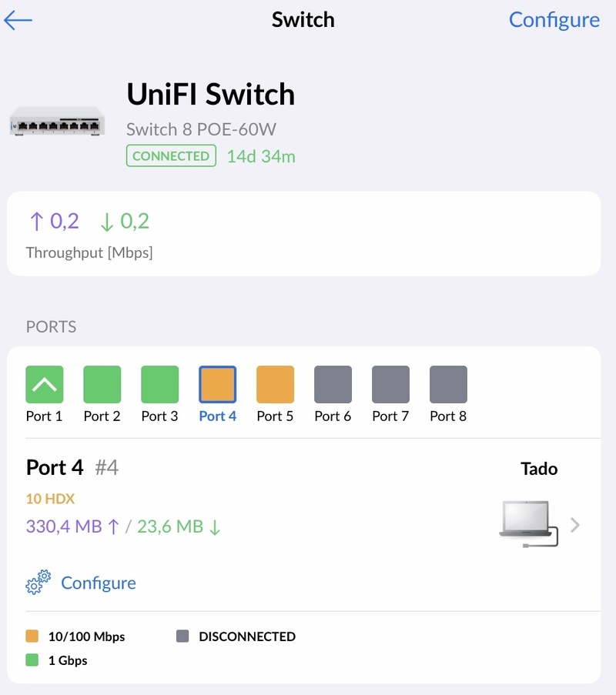The height and width of the screenshot is (695, 616).
Task: Select Port 1 uplink square
Action: 45,384
